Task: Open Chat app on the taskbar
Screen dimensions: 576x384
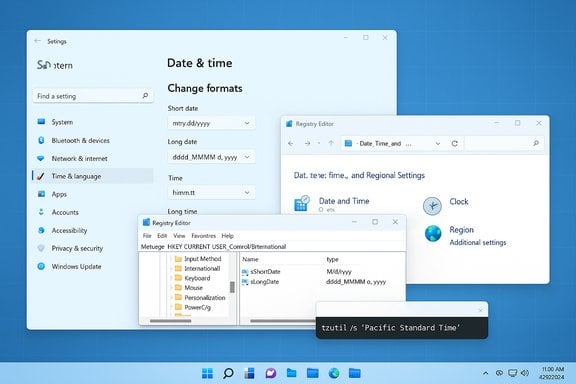Action: click(271, 373)
